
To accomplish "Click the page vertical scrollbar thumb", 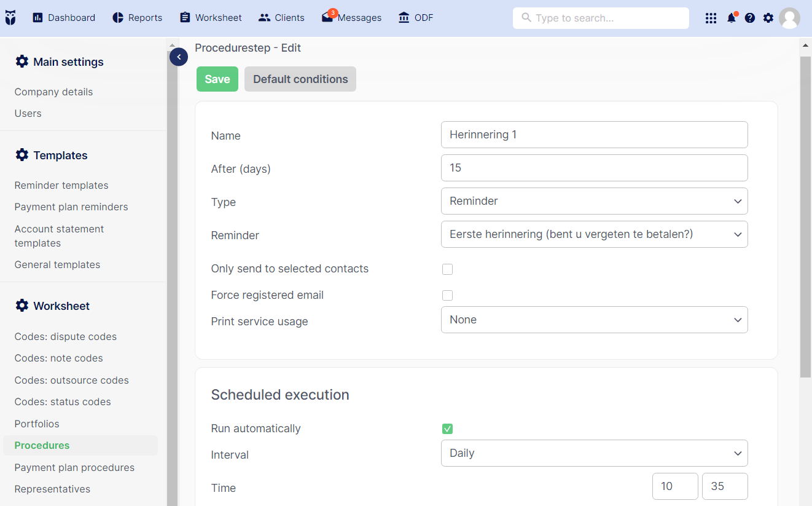I will tap(806, 217).
